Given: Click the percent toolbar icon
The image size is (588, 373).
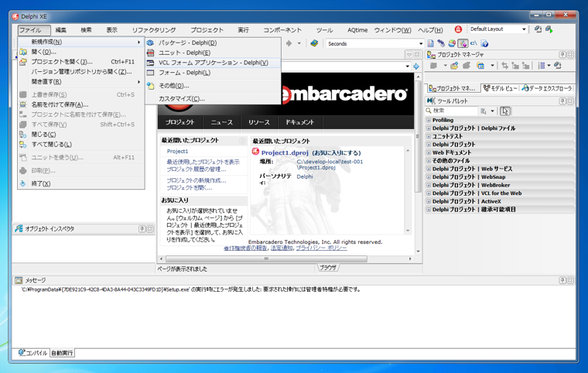Looking at the screenshot, I should point(441,43).
